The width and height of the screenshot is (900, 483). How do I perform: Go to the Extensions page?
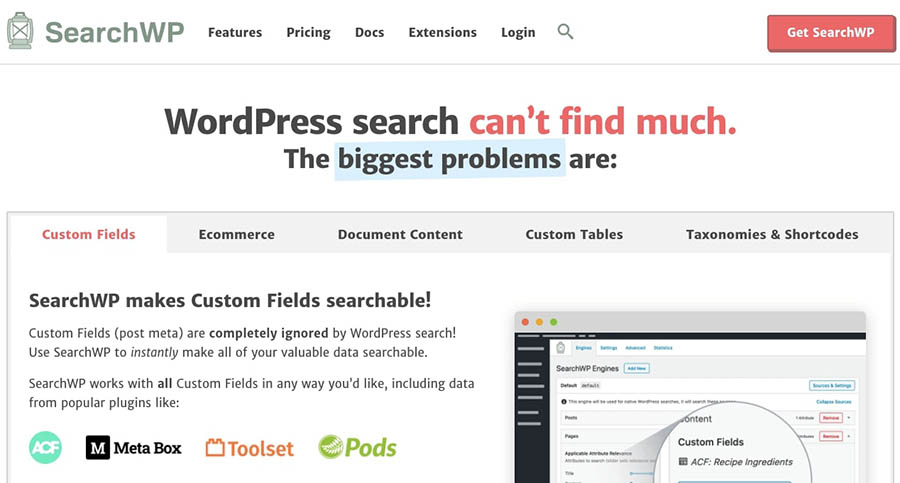[x=442, y=32]
